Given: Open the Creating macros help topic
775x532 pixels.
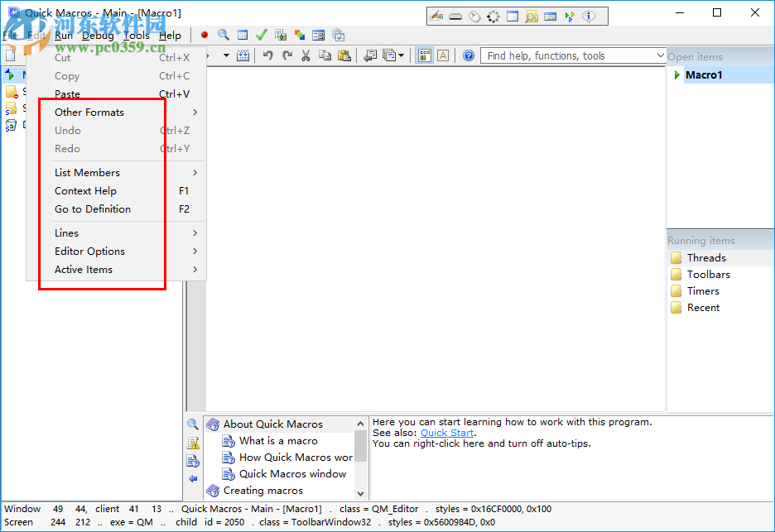Looking at the screenshot, I should click(x=263, y=491).
